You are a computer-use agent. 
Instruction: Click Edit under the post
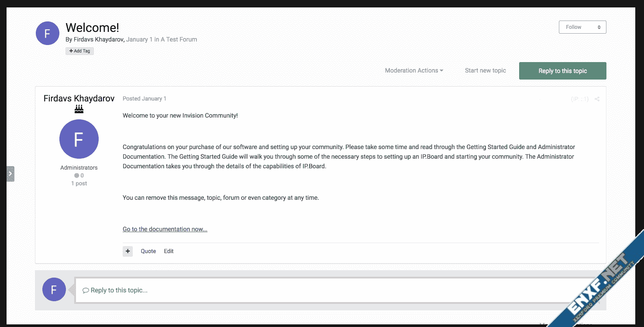tap(169, 251)
